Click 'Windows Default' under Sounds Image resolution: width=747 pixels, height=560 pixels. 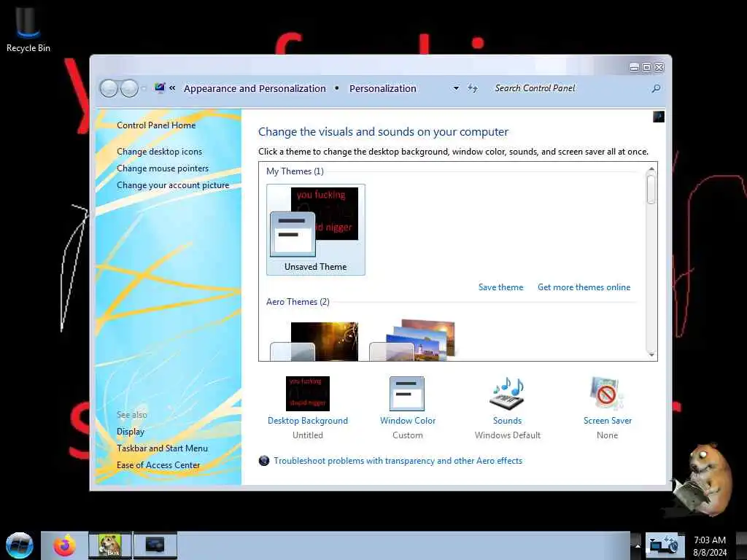508,435
